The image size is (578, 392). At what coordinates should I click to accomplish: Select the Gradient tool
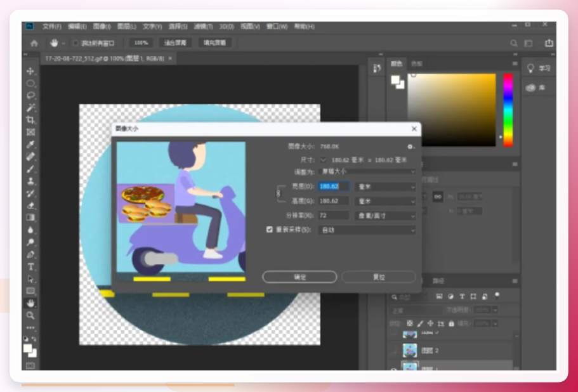30,218
